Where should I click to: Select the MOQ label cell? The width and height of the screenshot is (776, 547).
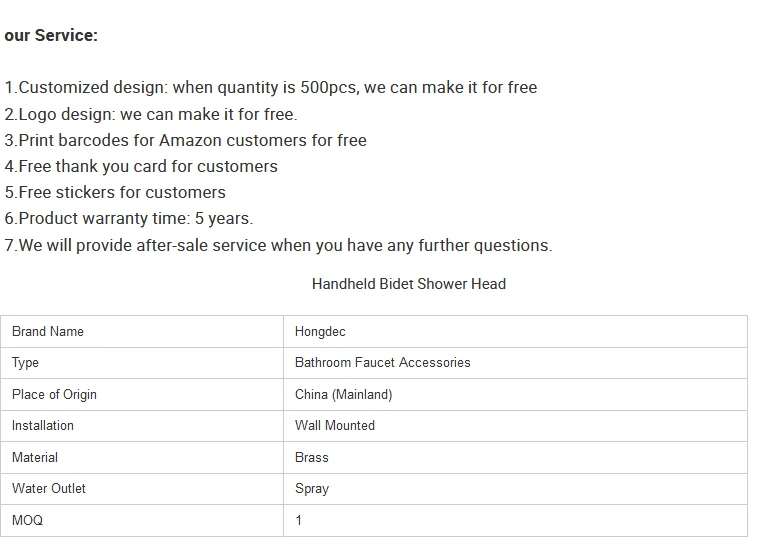[x=27, y=521]
